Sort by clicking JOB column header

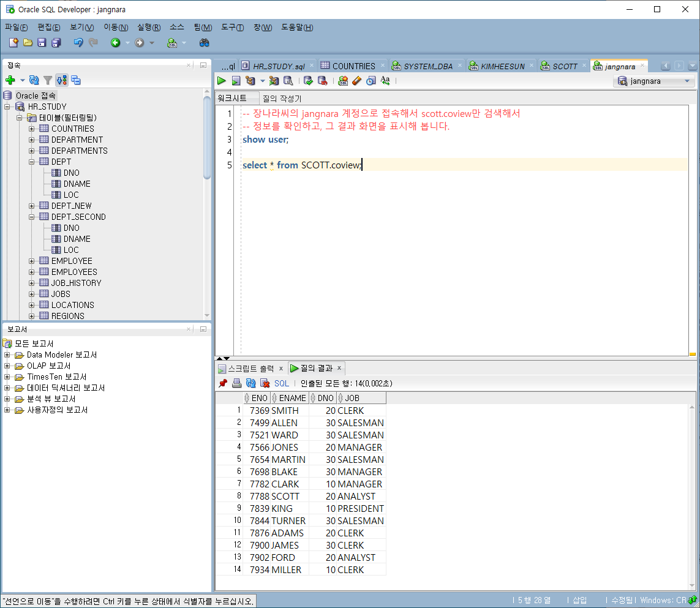361,398
